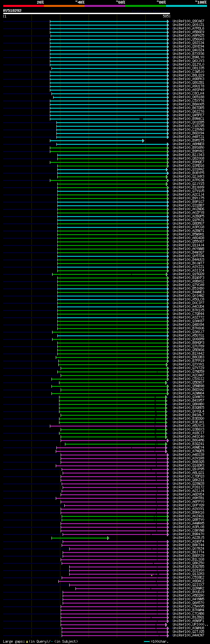This screenshot has height=644, width=210.
Task: Select the UniRef100_Q4U3Z4 label
Action: [188, 50]
